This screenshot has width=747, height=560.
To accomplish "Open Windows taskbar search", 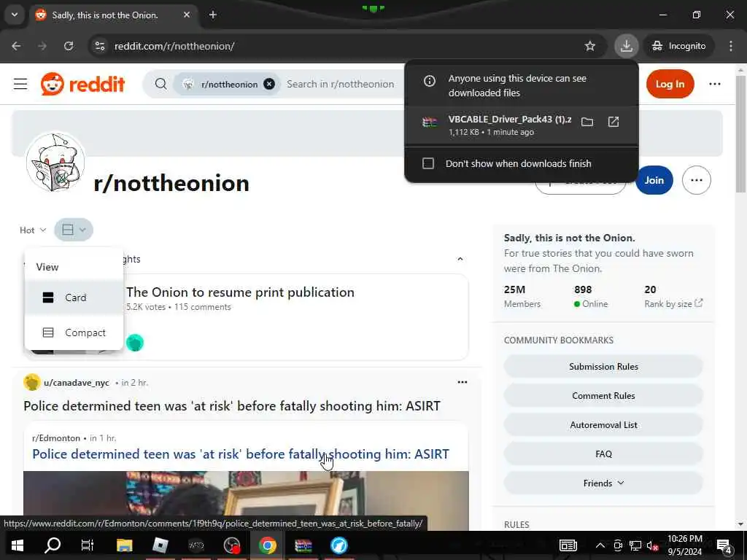I will [53, 545].
